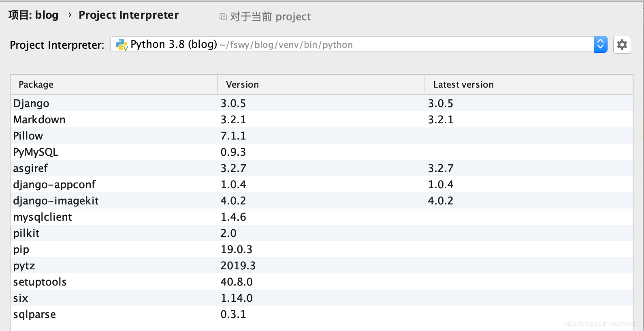Open the interpreter settings gear menu

click(622, 45)
